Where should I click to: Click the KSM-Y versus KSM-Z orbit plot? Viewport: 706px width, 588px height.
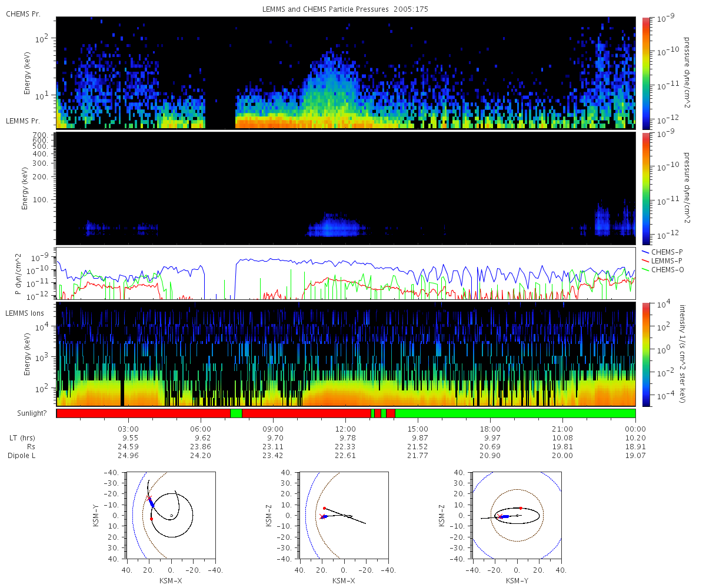[517, 515]
